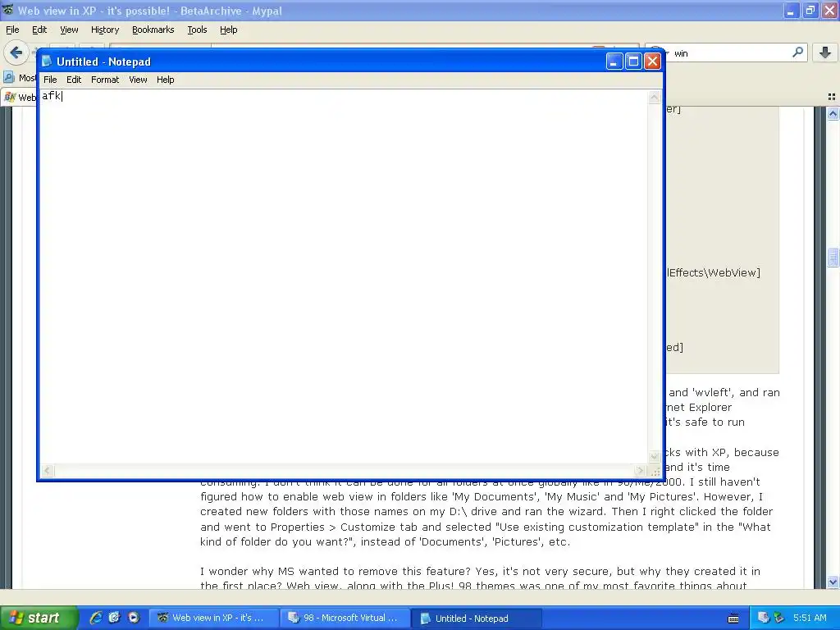Click the Mypal search magnifier icon

pos(797,52)
